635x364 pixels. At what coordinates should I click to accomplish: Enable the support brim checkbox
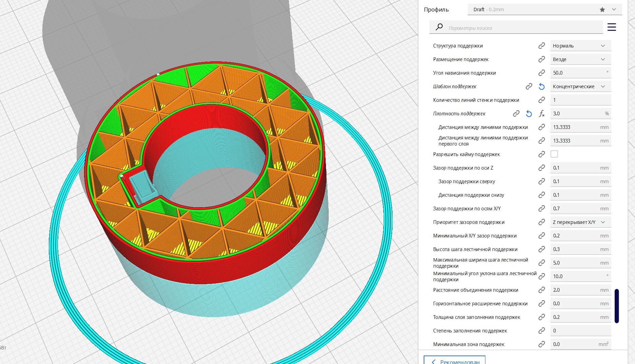554,154
